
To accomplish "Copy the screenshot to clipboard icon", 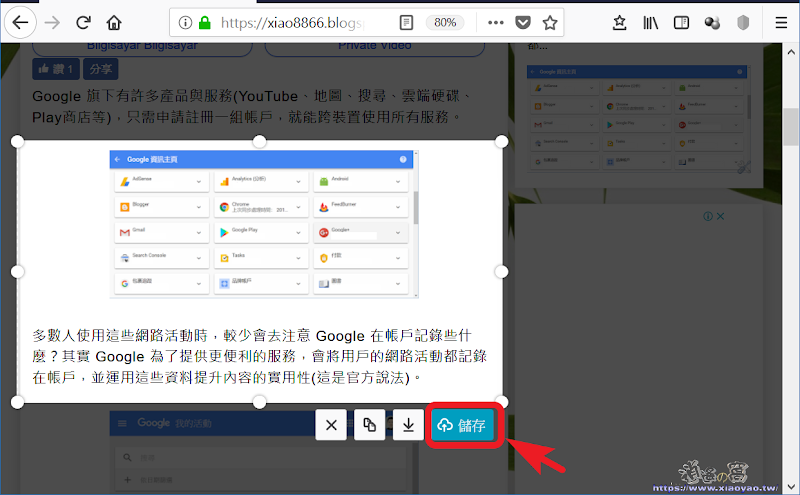I will [370, 425].
